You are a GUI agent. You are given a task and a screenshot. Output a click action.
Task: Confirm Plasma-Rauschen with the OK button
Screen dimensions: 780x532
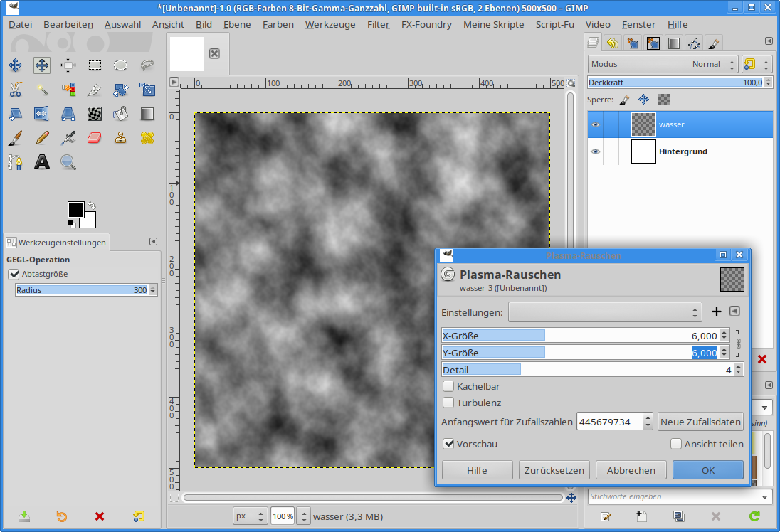[x=707, y=470]
